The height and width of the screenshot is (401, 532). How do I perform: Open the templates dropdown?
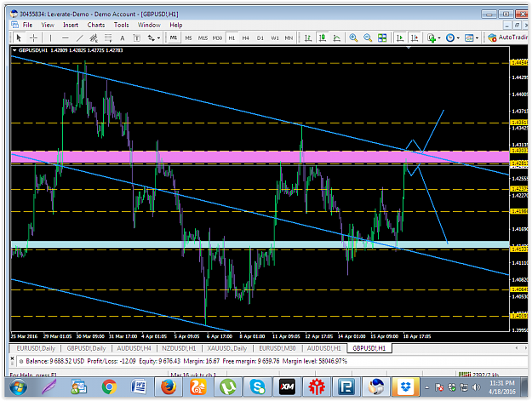472,38
